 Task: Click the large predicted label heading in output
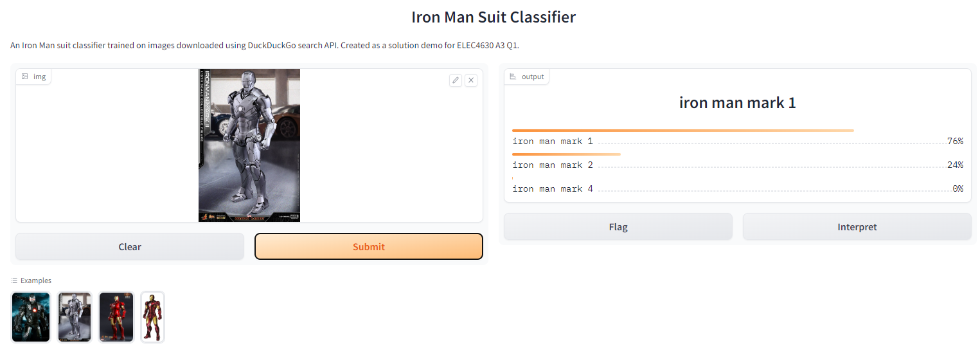pyautogui.click(x=737, y=103)
